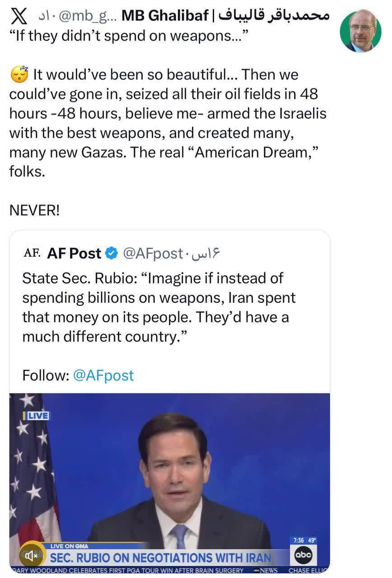Click the sleeping face emoji

tap(19, 75)
